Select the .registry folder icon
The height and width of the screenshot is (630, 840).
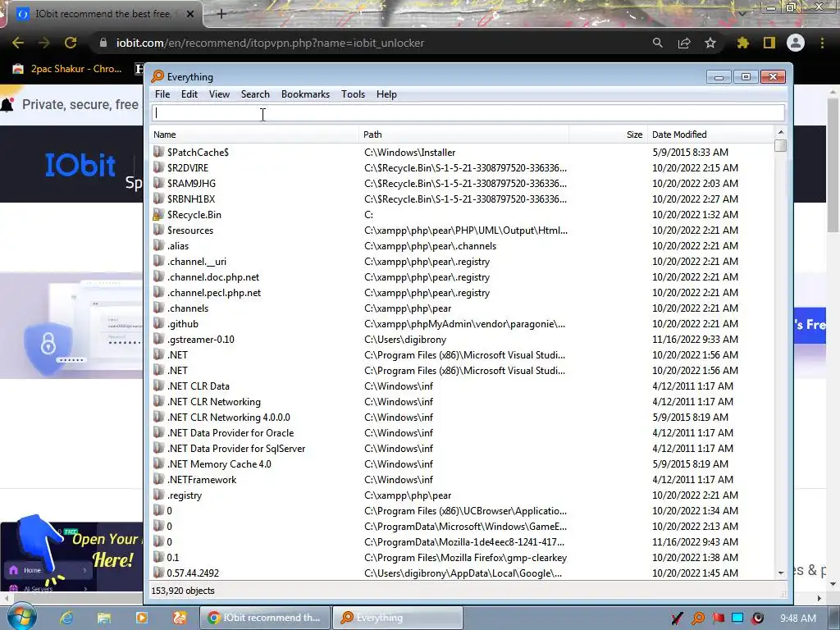pyautogui.click(x=158, y=495)
